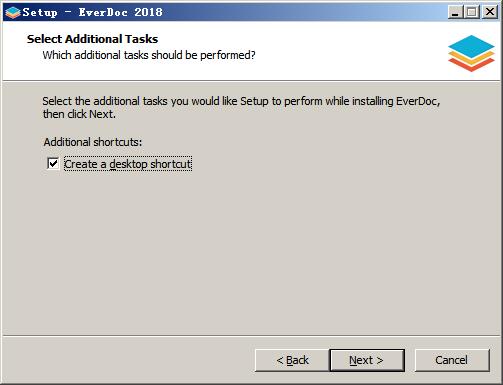
Task: Click the "Select Additional Tasks" heading
Action: click(x=92, y=39)
